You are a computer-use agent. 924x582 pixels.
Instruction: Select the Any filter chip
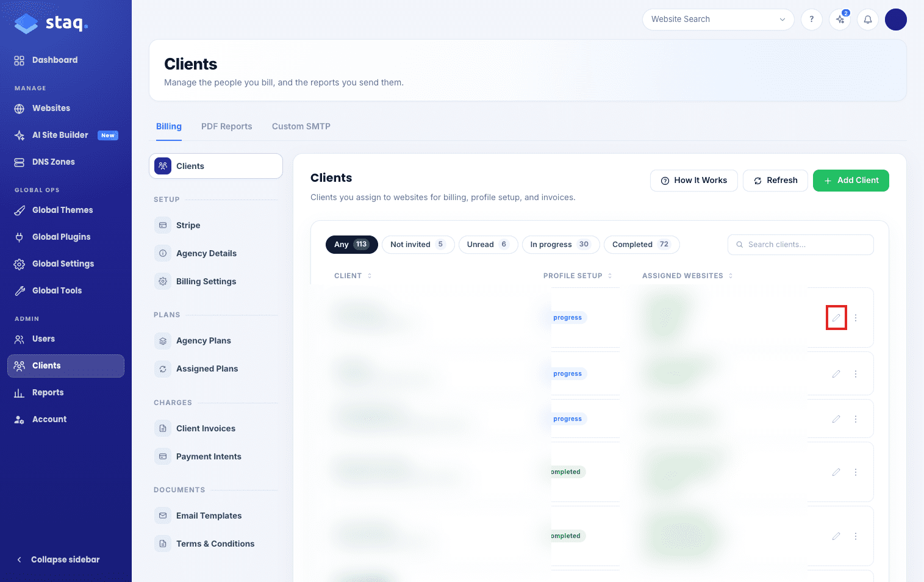coord(352,245)
